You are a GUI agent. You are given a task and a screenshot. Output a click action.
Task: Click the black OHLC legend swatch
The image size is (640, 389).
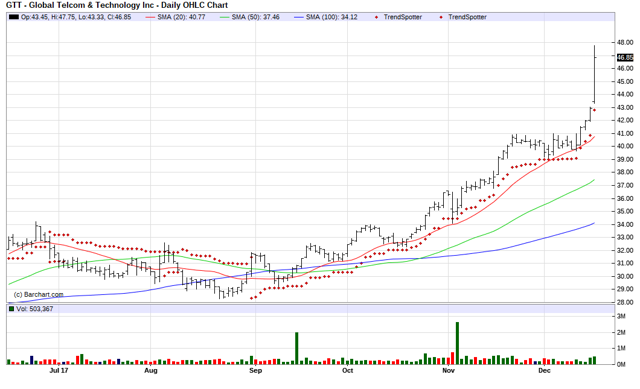click(x=13, y=17)
